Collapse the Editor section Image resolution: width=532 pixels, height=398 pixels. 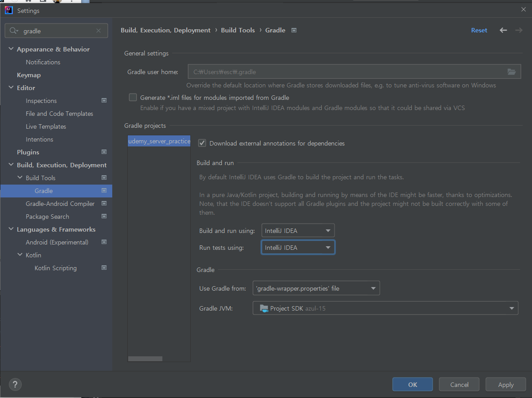pos(11,87)
